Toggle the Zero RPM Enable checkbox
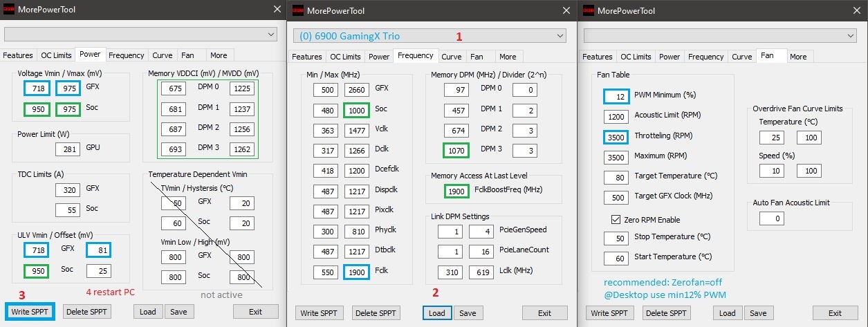Image resolution: width=868 pixels, height=327 pixels. (x=616, y=219)
